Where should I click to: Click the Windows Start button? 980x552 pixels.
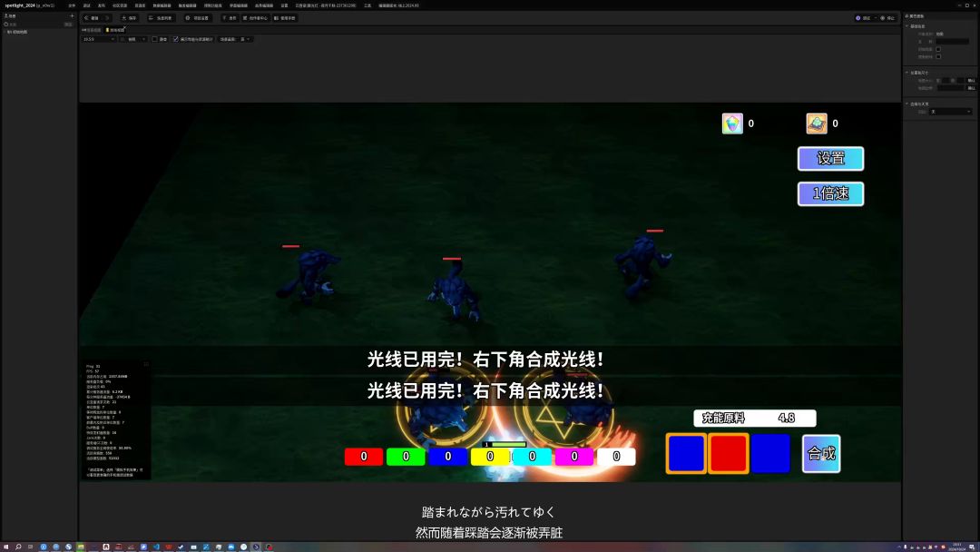coord(5,547)
